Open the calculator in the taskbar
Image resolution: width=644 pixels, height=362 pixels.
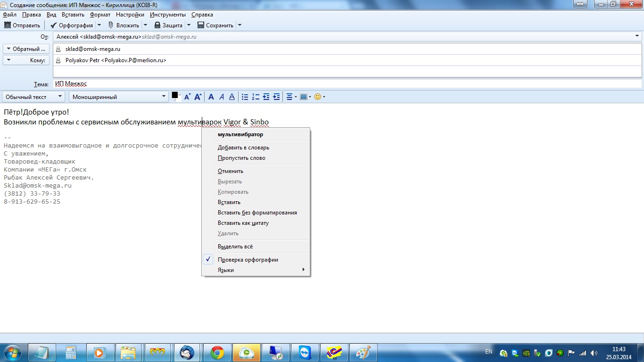[71, 353]
